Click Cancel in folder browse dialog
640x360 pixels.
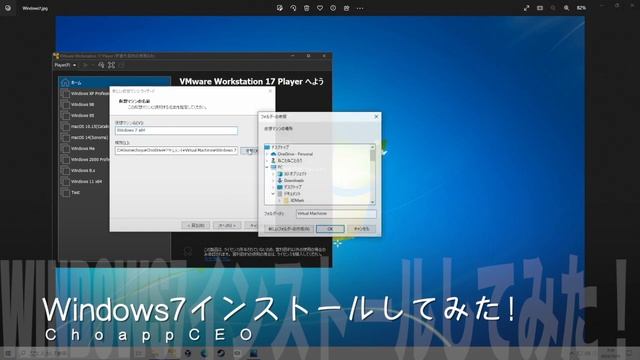pyautogui.click(x=361, y=229)
